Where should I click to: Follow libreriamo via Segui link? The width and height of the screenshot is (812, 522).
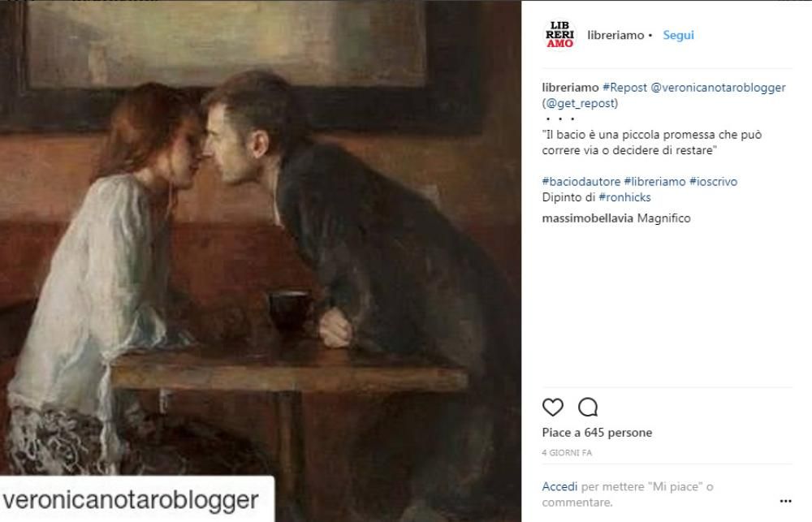click(678, 35)
